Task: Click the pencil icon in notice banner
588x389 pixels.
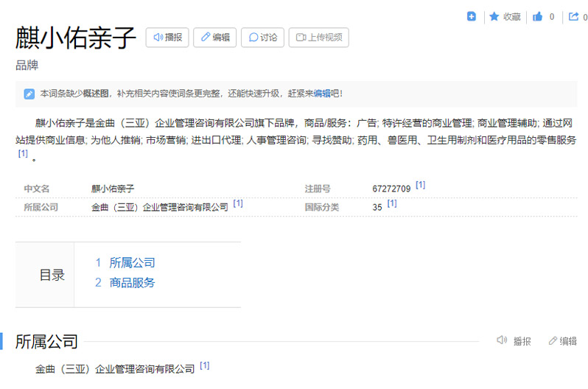Action: pyautogui.click(x=29, y=94)
